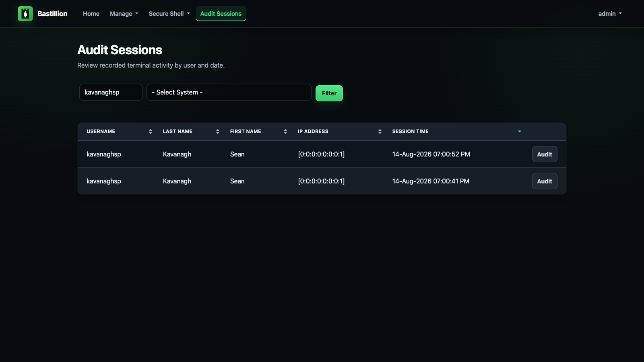
Task: Select the 14-Aug-2026 07:00:41 PM timestamp
Action: [431, 181]
